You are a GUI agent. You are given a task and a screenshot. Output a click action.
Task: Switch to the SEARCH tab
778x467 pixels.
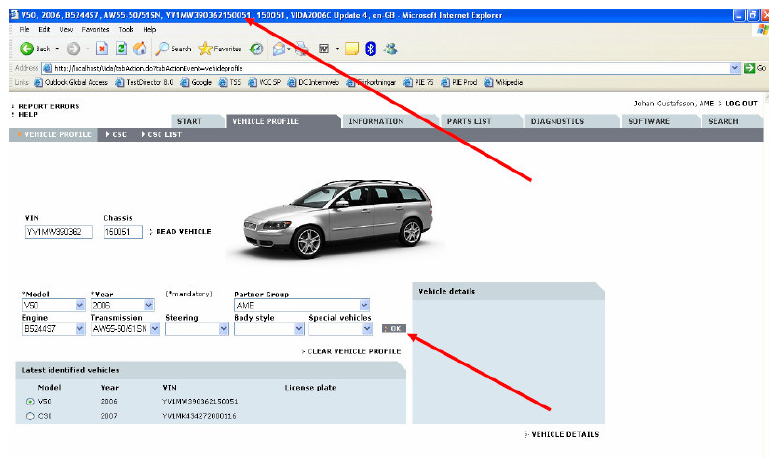tap(731, 121)
